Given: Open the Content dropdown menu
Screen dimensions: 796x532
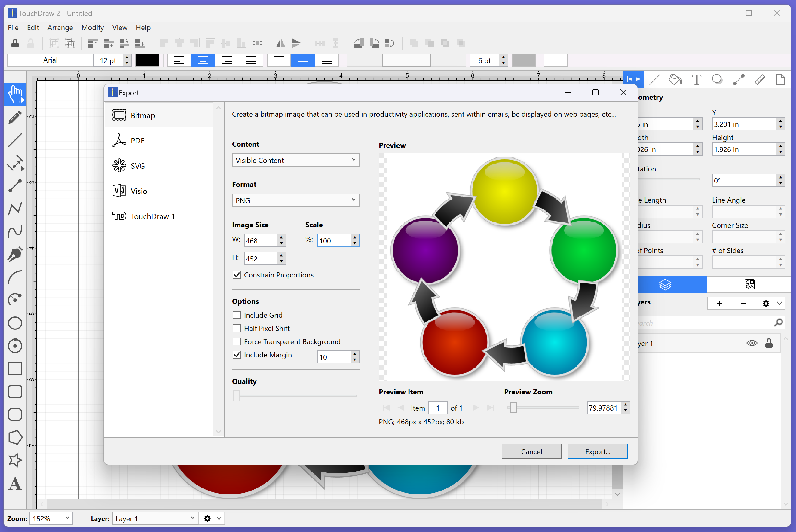Looking at the screenshot, I should (295, 160).
